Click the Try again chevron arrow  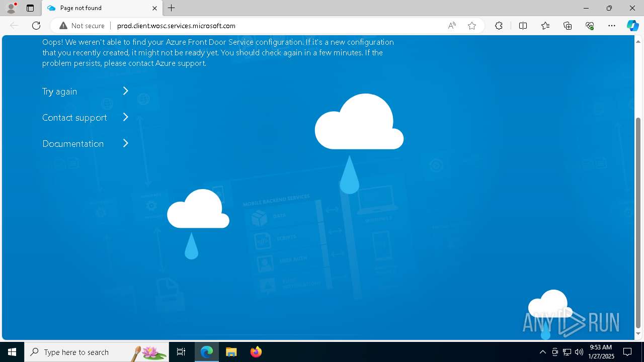point(126,91)
